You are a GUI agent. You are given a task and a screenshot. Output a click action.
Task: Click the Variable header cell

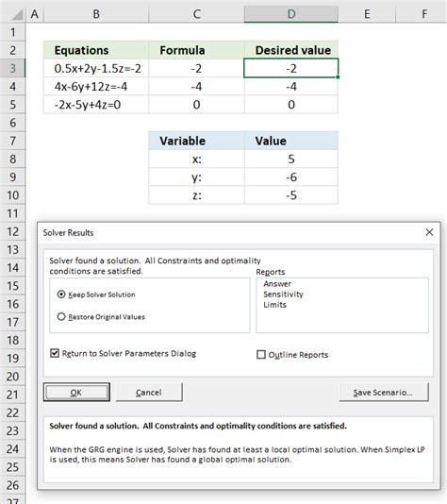click(x=196, y=141)
